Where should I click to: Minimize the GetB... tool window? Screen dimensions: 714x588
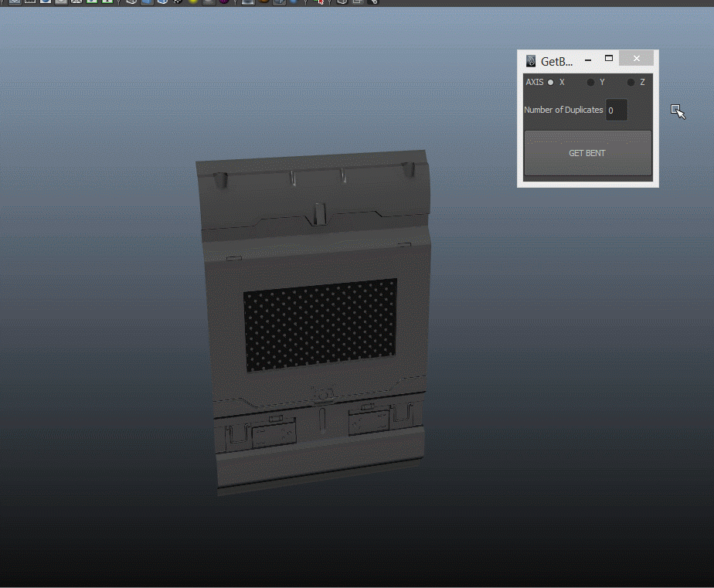click(x=588, y=59)
